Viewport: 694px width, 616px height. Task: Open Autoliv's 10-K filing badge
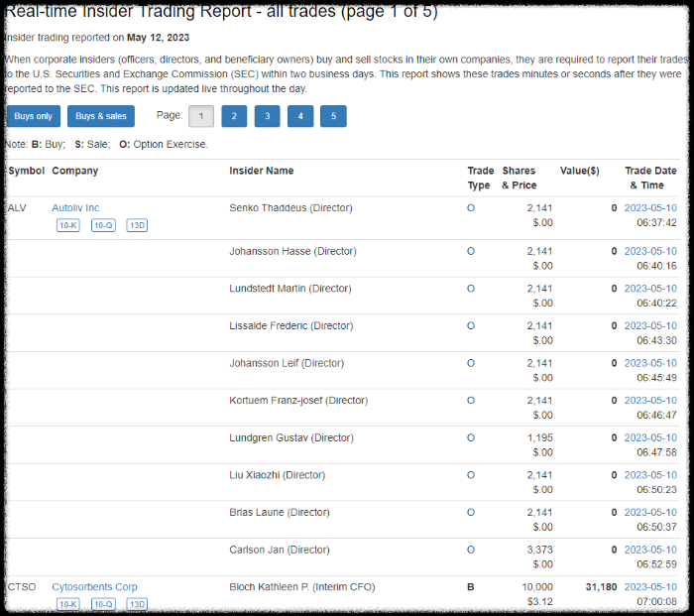pos(68,225)
